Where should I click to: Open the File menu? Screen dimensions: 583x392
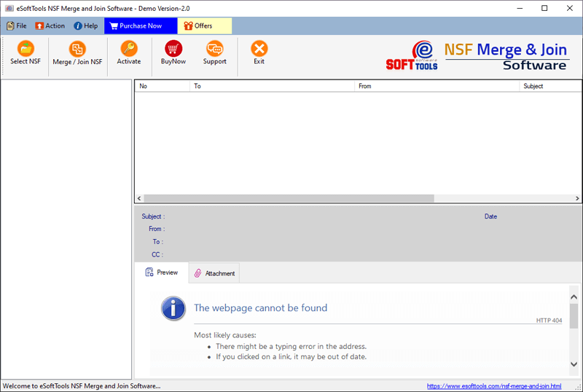click(x=17, y=26)
